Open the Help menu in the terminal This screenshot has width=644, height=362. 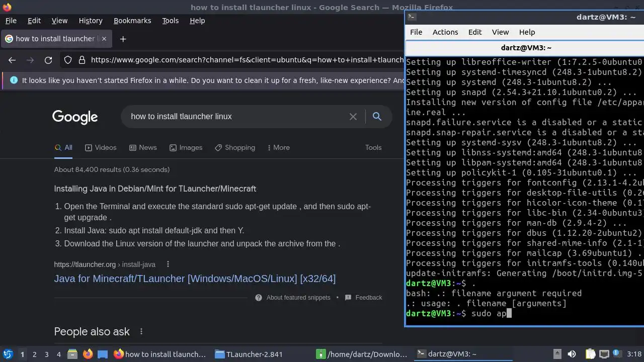(x=527, y=32)
